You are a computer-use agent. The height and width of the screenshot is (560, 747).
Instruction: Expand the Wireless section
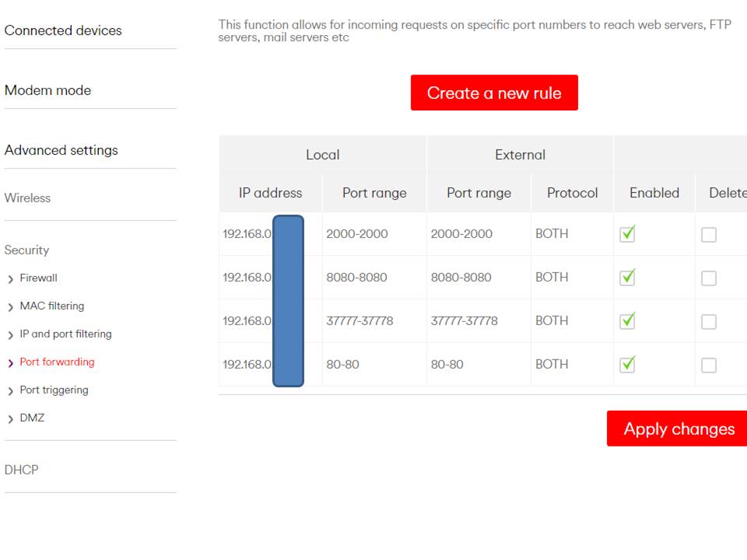[27, 198]
